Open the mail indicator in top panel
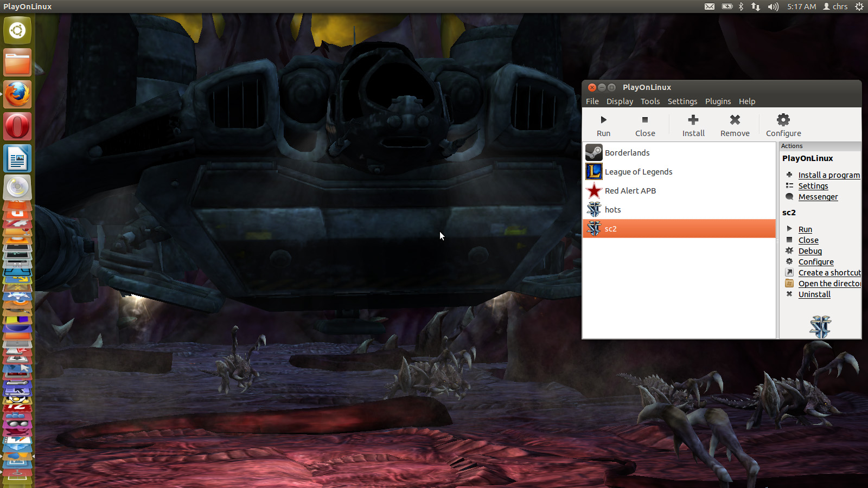This screenshot has width=868, height=488. (710, 7)
